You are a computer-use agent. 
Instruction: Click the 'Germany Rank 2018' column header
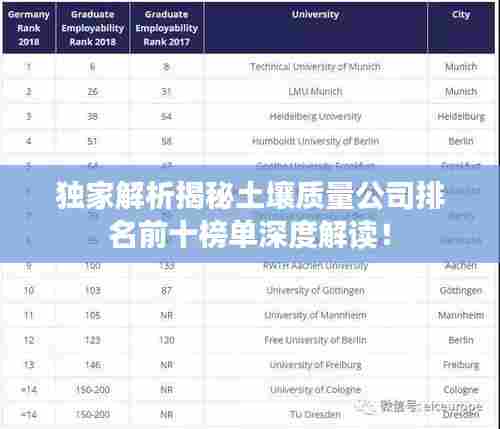pos(29,28)
